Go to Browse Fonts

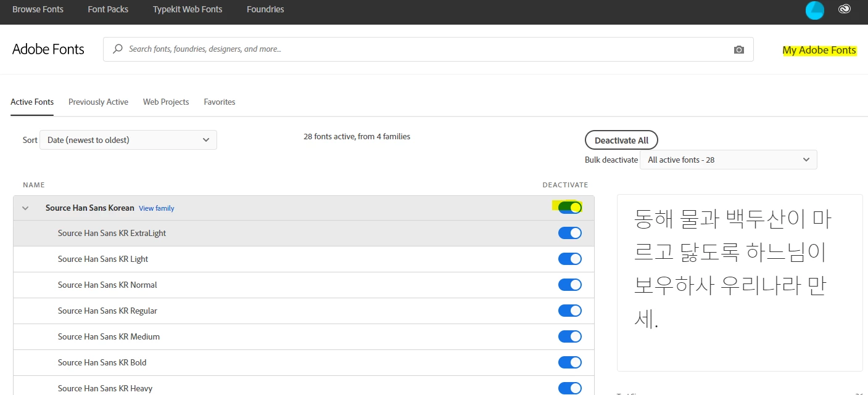point(38,9)
